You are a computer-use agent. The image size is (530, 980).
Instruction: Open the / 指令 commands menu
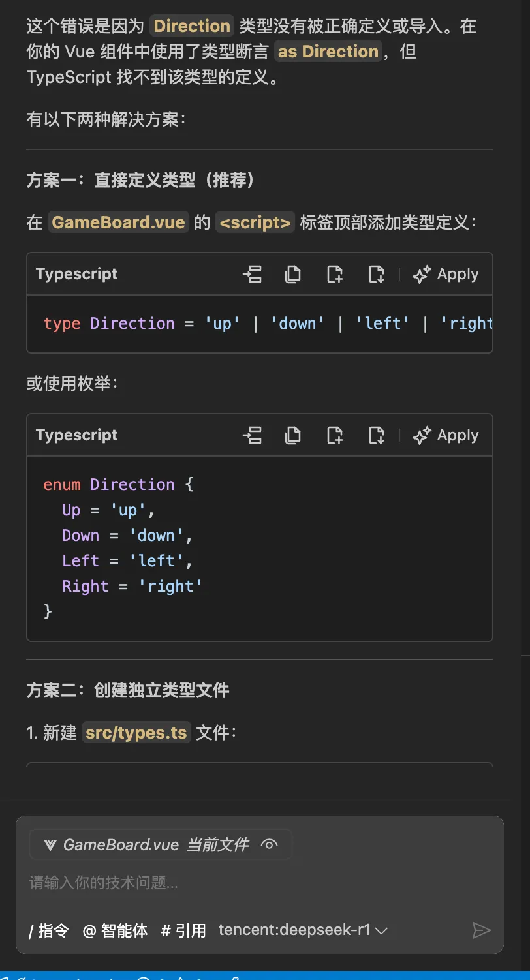click(49, 930)
